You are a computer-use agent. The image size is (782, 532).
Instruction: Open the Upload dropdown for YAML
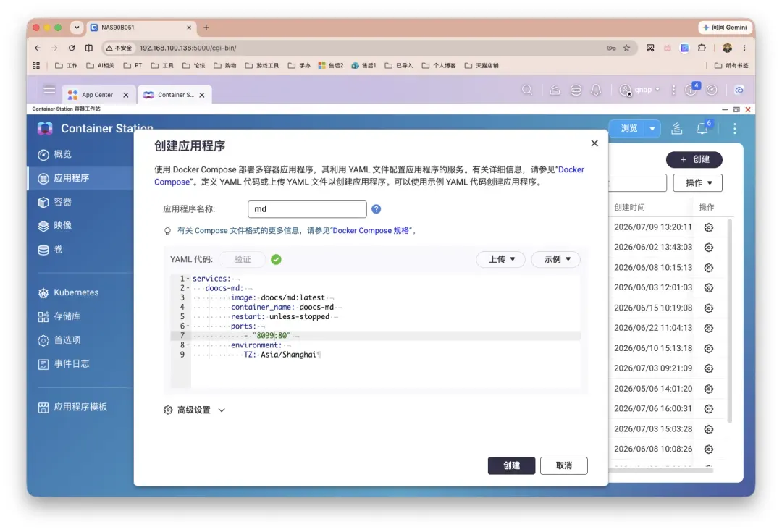[x=501, y=259]
